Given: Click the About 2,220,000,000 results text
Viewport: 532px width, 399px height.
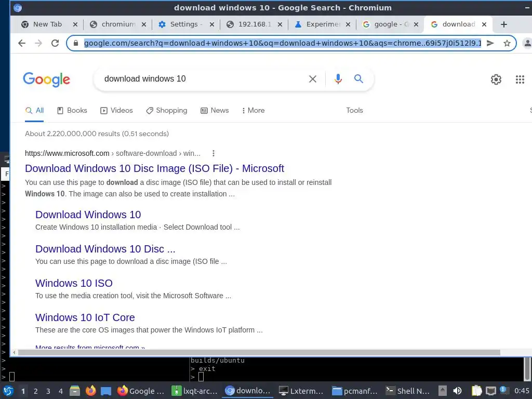Looking at the screenshot, I should 97,134.
